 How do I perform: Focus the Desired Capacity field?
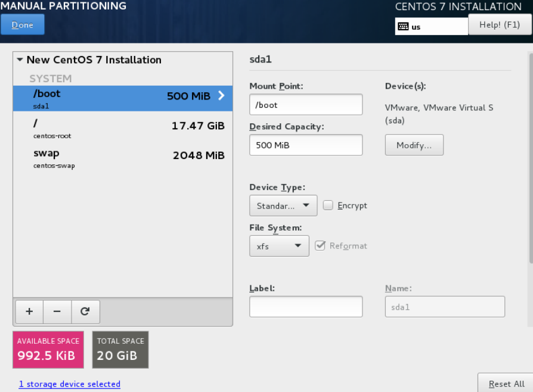306,145
